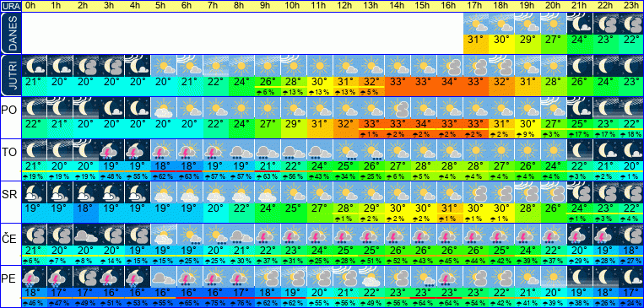Screen dimensions: 644x308
Task: Click the JUTRI 16h 34° temperature cell
Action: coord(451,81)
